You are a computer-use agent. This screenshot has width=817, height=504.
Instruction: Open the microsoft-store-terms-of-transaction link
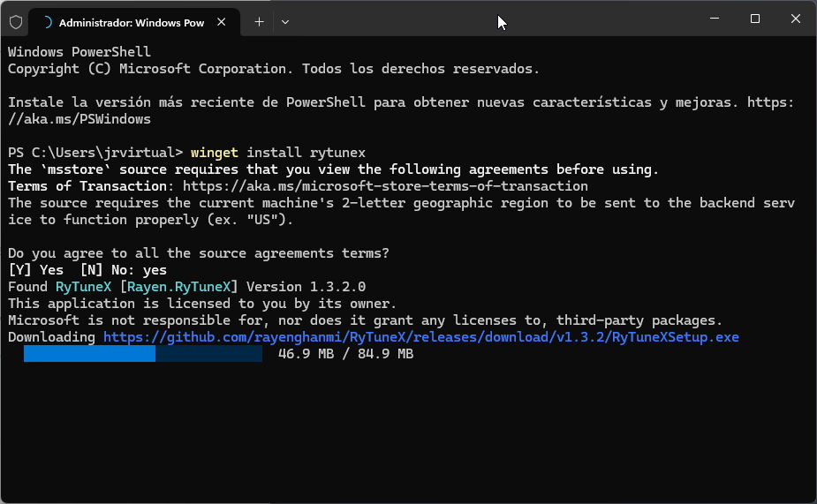(385, 186)
